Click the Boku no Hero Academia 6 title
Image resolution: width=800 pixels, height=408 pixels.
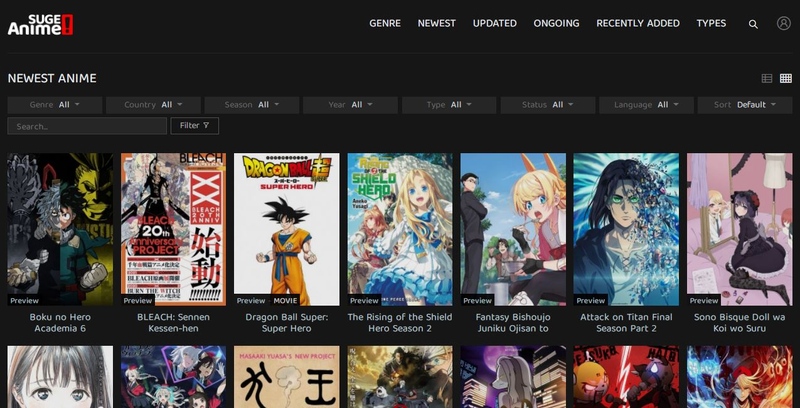tap(60, 322)
